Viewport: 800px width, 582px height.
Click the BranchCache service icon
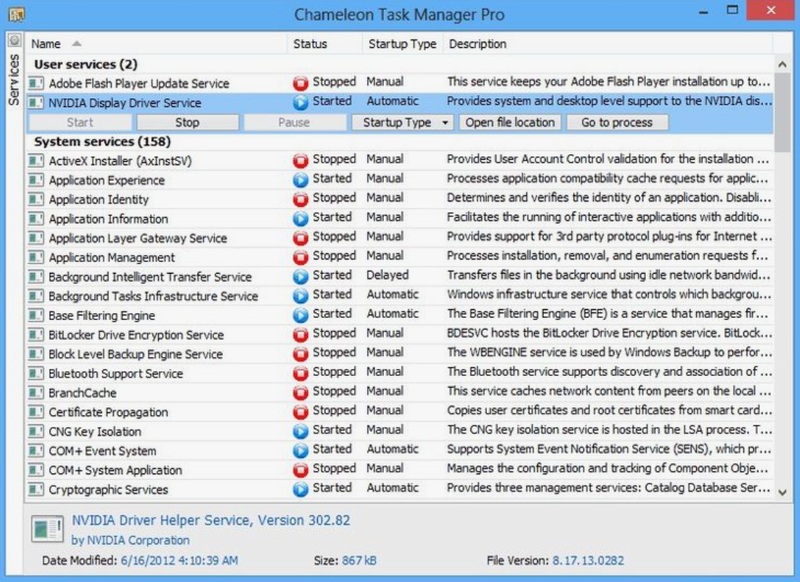coord(36,393)
